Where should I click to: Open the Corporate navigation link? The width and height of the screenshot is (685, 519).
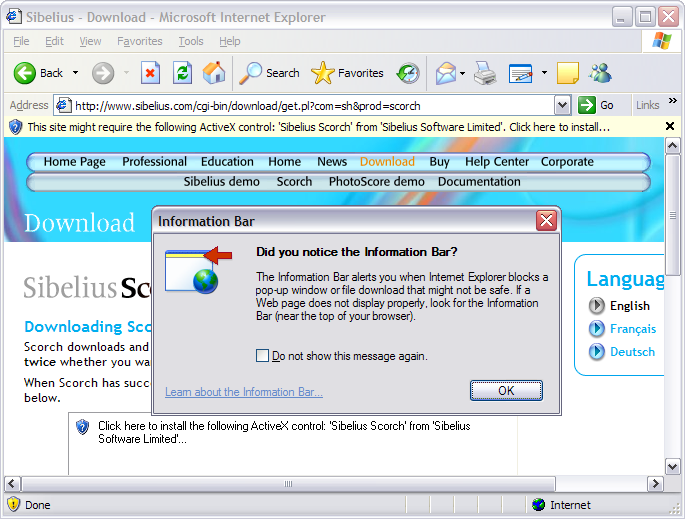click(567, 162)
